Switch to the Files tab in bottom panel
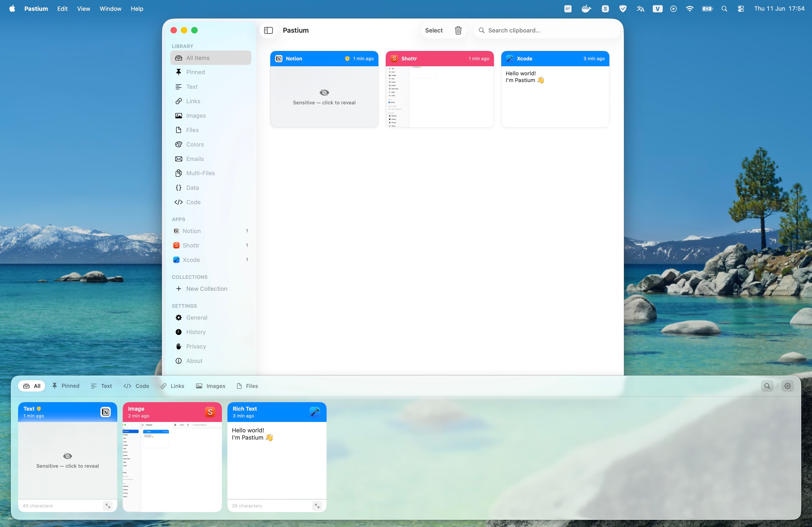 [x=247, y=386]
